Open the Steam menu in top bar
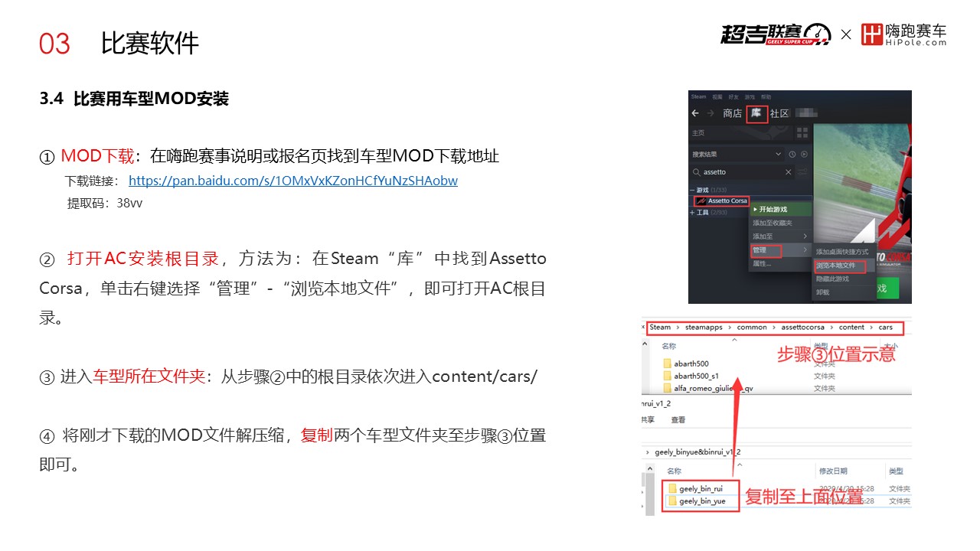This screenshot has height=551, width=980. click(x=699, y=96)
